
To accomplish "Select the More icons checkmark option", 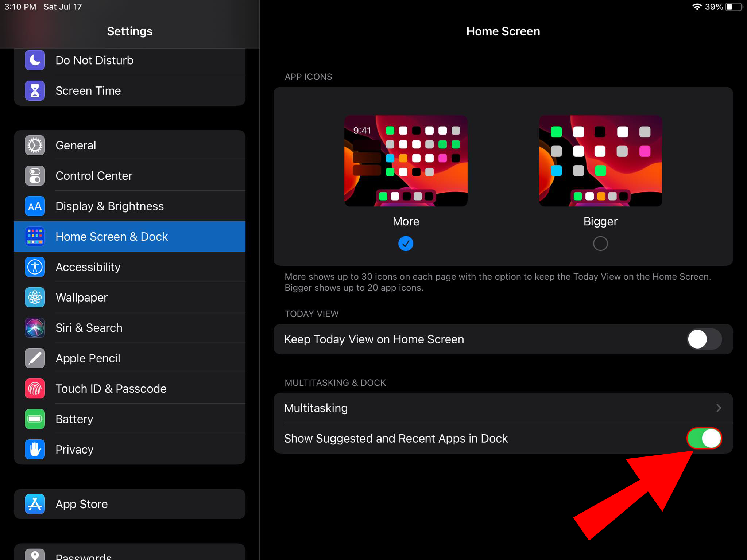I will [x=406, y=244].
